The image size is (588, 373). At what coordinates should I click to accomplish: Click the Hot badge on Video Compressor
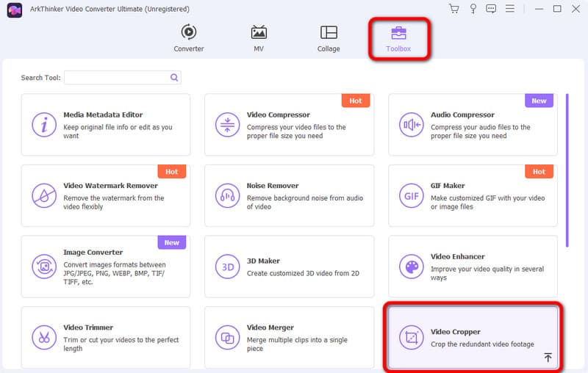(x=356, y=101)
